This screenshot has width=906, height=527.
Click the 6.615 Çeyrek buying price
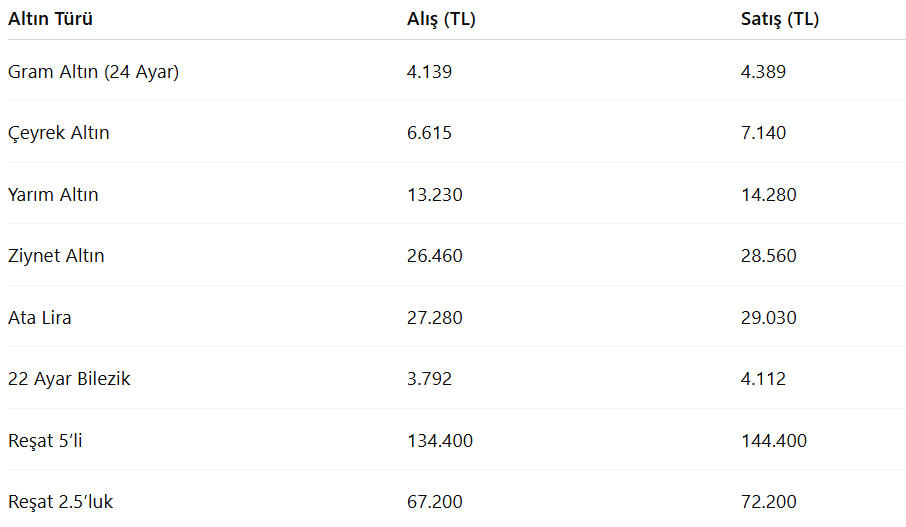[429, 133]
